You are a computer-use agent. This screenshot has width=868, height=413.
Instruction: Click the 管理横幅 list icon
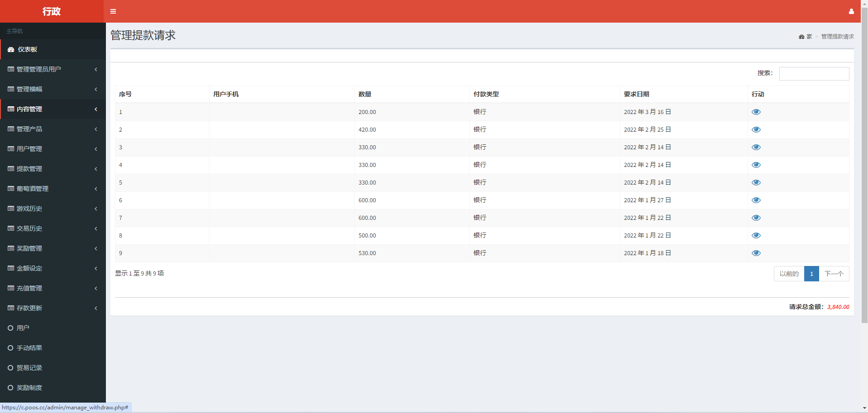click(x=11, y=89)
